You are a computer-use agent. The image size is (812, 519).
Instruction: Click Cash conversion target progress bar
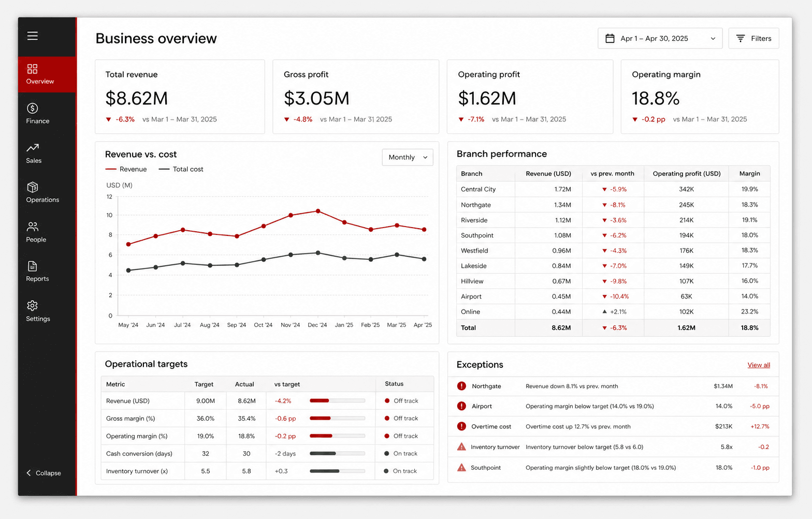point(337,453)
